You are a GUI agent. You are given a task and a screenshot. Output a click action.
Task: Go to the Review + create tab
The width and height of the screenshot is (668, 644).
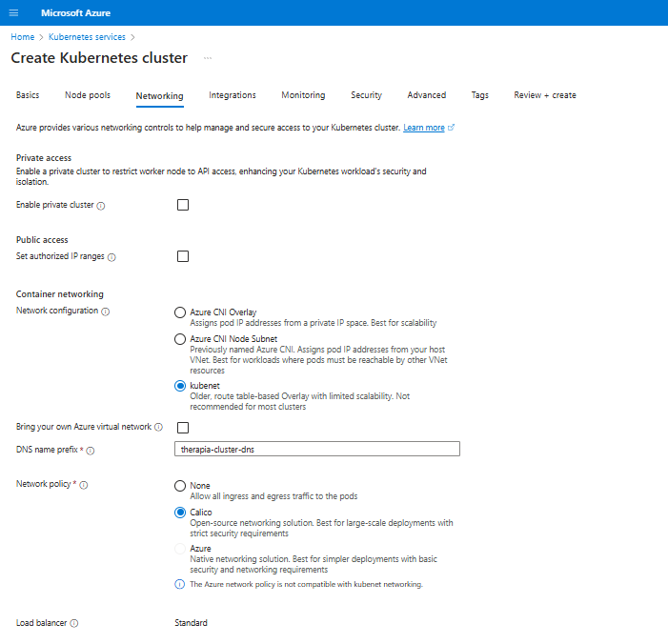[545, 95]
